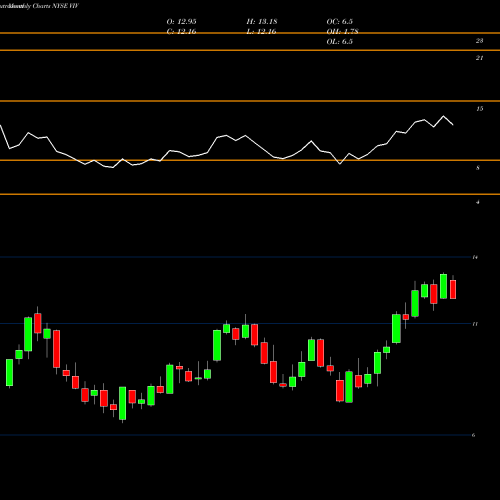Click the indicator axis label '28'
Screen dimensions: 500x500
pos(479,41)
